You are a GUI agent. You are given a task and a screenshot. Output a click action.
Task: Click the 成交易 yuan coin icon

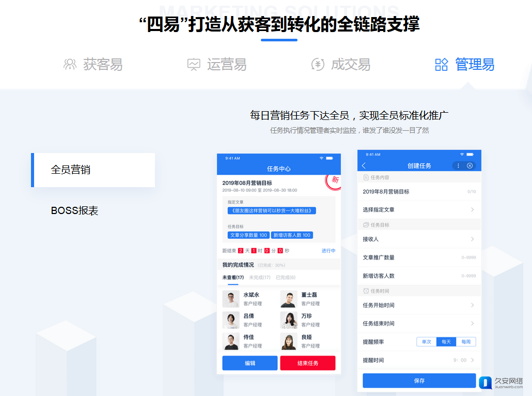(318, 65)
